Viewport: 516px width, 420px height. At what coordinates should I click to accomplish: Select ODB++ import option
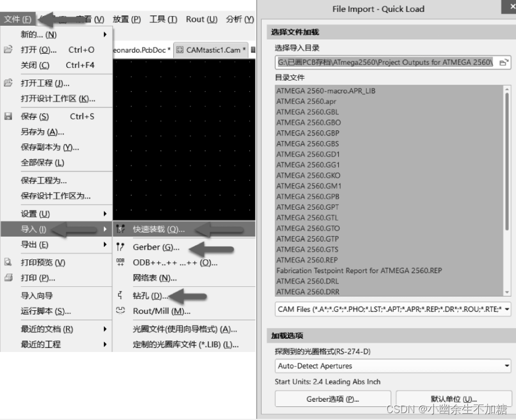coord(184,262)
